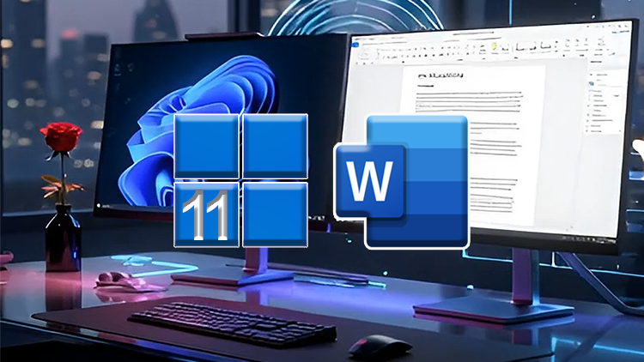644x362 pixels.
Task: Click the Microsoft Word logo icon
Action: 402,182
